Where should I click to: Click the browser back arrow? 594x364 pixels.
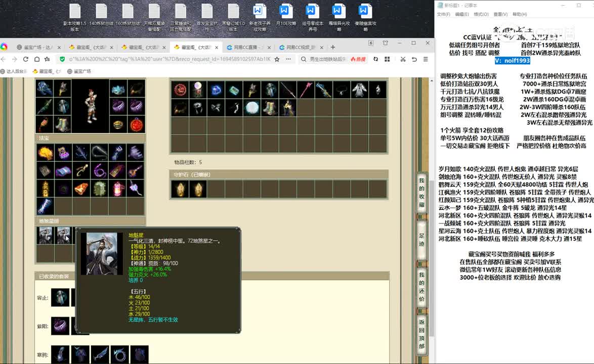pos(4,59)
